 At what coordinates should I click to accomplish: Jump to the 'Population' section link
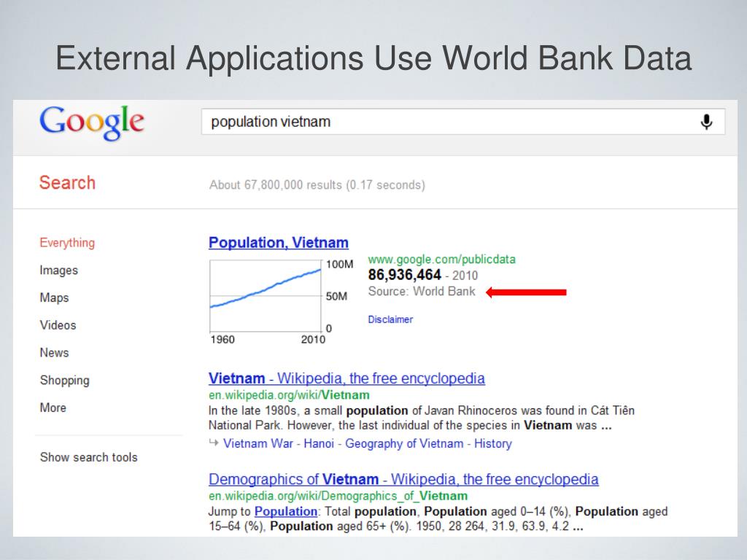coord(286,511)
